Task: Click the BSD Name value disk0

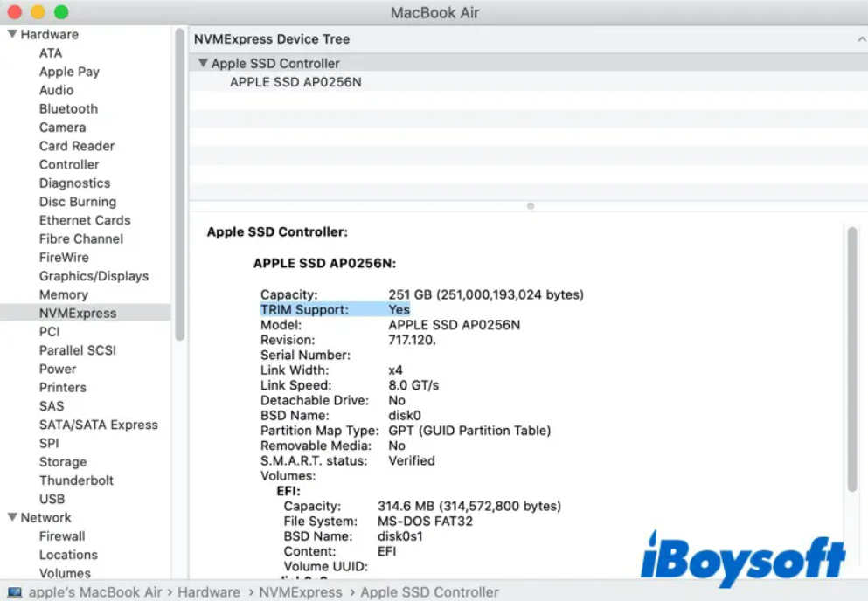Action: [x=404, y=415]
